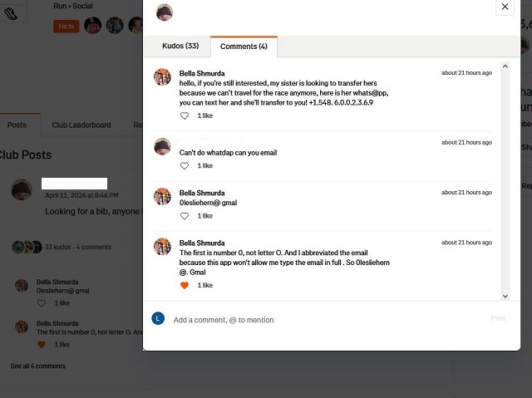Click Bella Shmurda's avatar on the '0lesliehern@ gmal' comment
The image size is (532, 398).
[163, 197]
